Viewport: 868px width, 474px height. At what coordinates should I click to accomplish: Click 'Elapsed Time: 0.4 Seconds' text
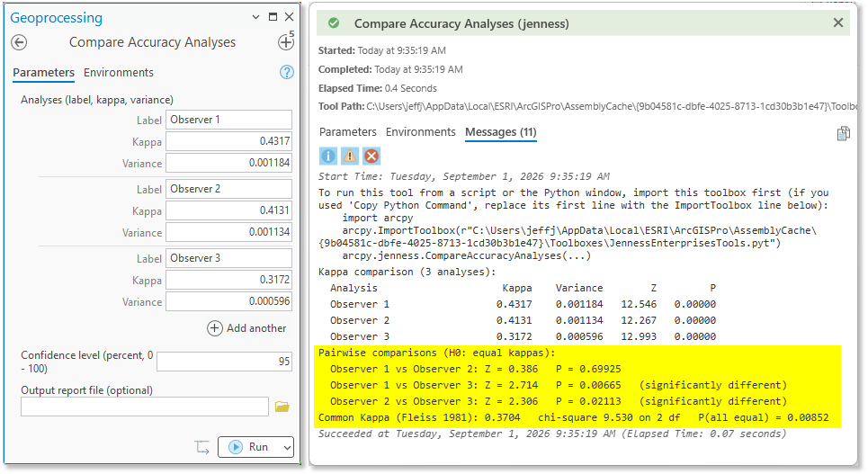(378, 88)
